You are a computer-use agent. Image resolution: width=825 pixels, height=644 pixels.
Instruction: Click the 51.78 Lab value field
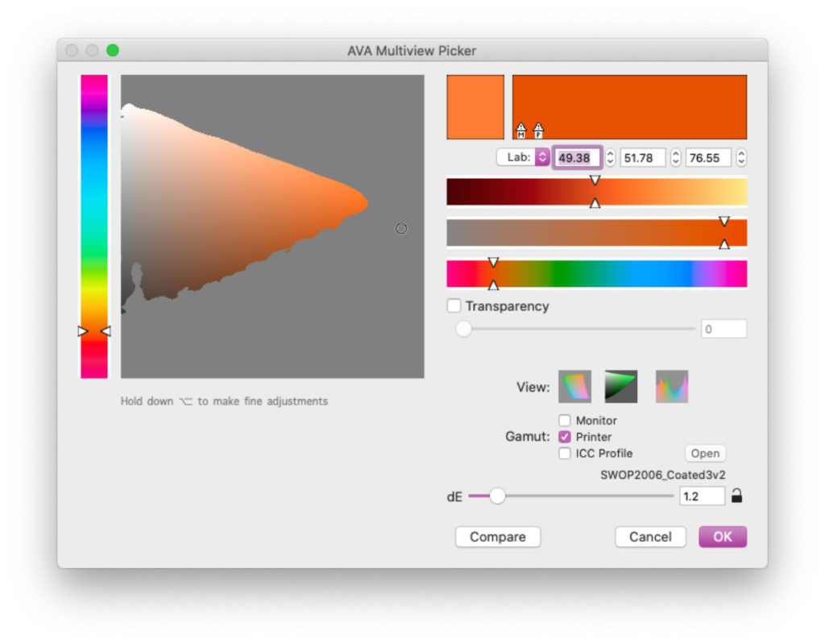tap(642, 158)
